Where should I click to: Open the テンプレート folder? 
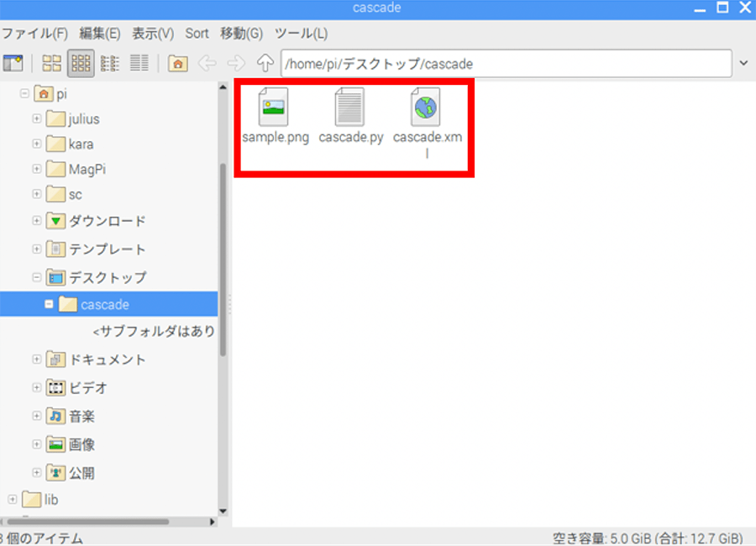(96, 249)
